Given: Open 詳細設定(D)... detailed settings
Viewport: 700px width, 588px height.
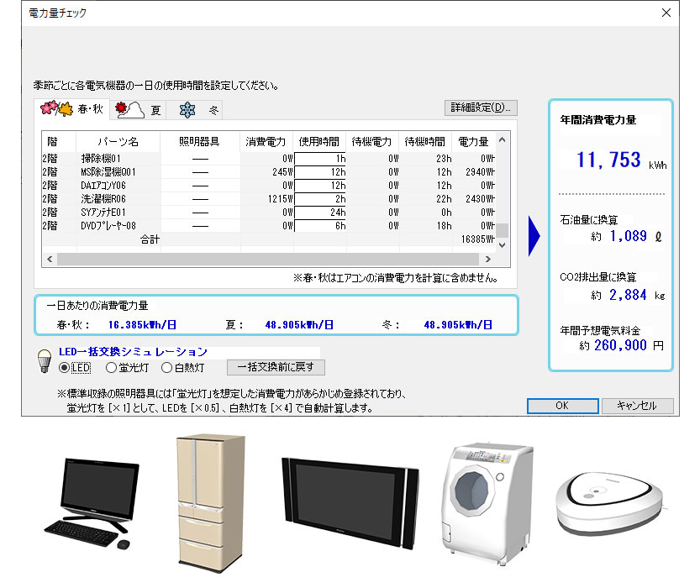Looking at the screenshot, I should tap(481, 108).
